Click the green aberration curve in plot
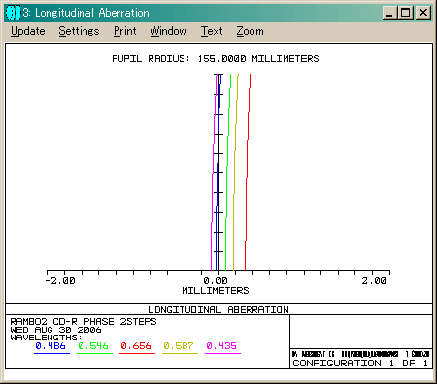Screen dimensions: 437x384 228,172
